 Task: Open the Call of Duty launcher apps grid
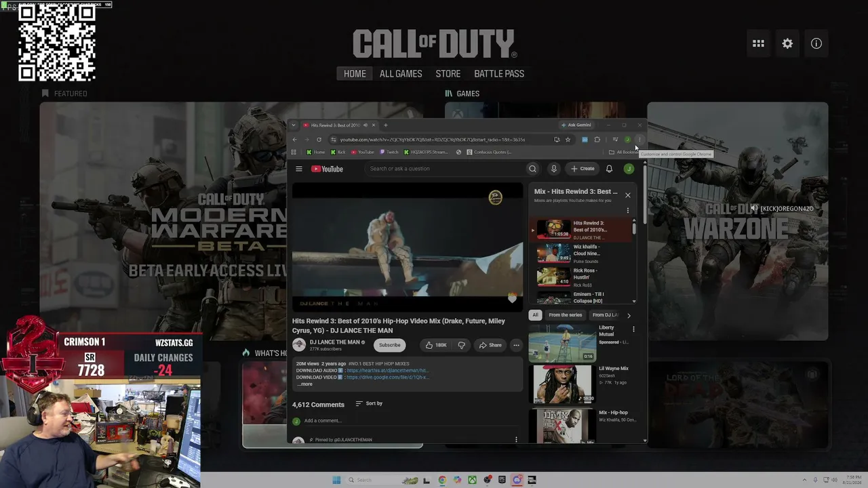pos(758,43)
